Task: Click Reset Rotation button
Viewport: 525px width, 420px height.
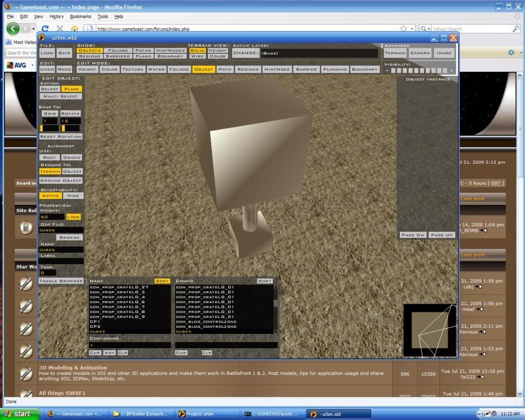Action: tap(60, 136)
